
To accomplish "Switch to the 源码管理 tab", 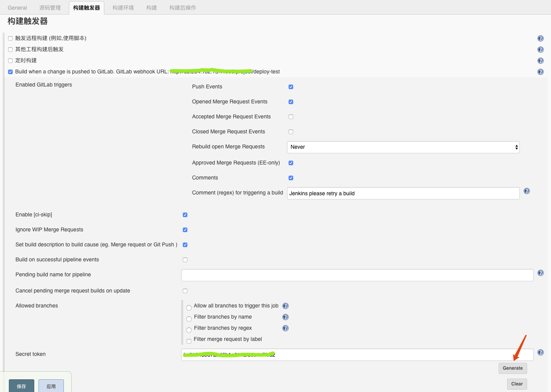I will coord(50,8).
